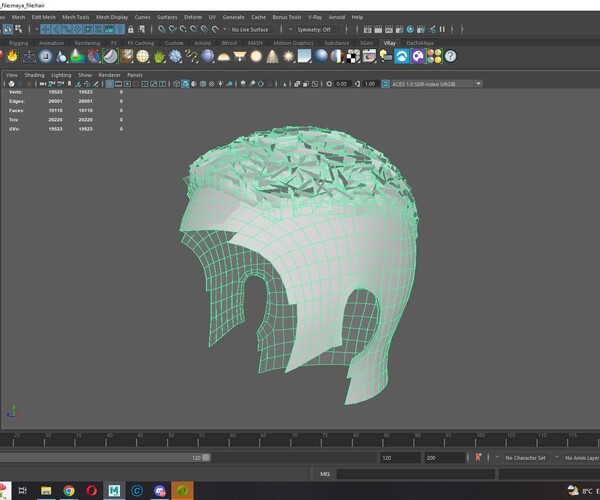Click the No Live Surface field

tap(253, 29)
